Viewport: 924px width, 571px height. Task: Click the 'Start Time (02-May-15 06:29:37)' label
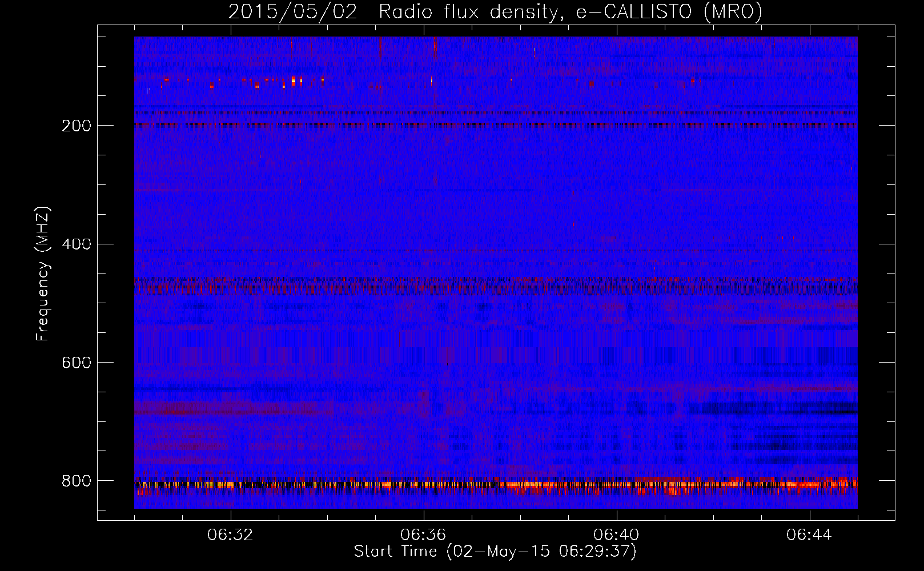pos(495,552)
